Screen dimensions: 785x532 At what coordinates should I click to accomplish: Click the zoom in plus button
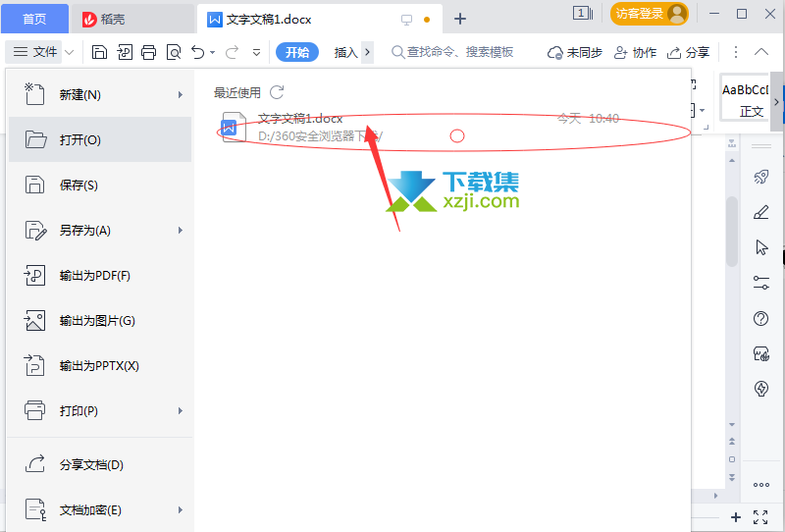[x=735, y=517]
